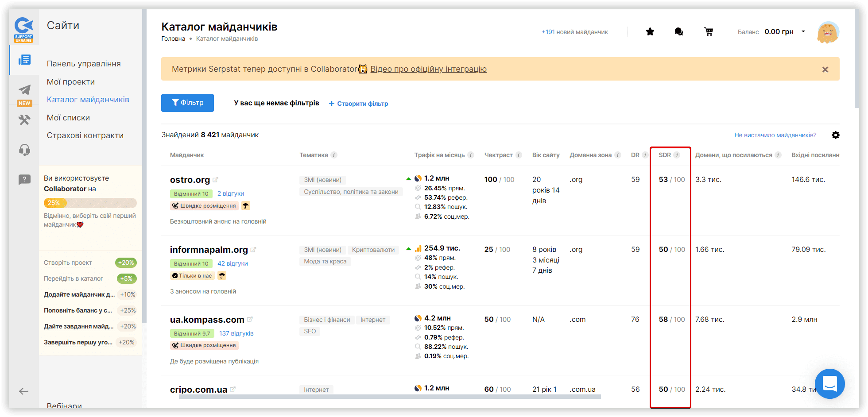The width and height of the screenshot is (868, 417).
Task: Click info icon next to Доменна зона
Action: (x=618, y=155)
